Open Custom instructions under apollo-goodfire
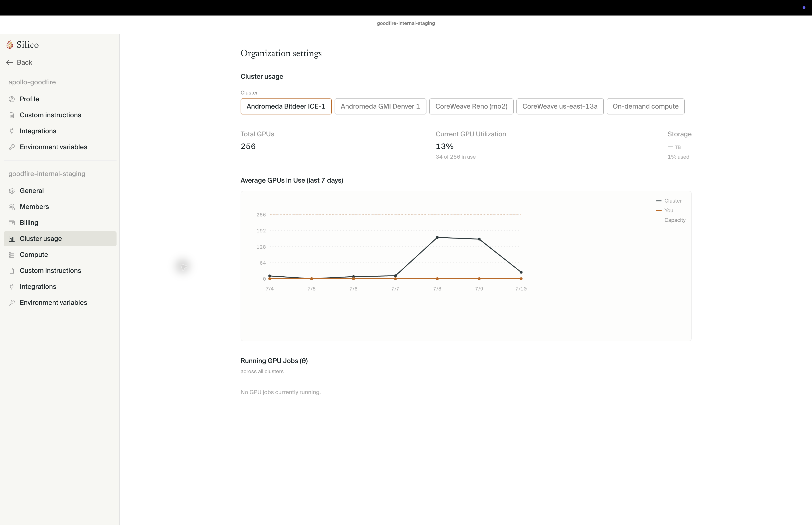This screenshot has width=812, height=525. click(60, 115)
